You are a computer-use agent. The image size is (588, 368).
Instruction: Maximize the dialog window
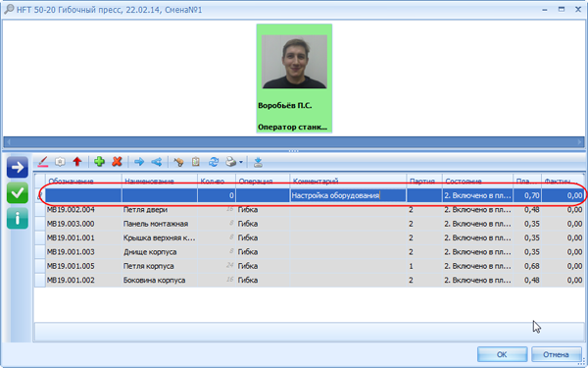[562, 10]
